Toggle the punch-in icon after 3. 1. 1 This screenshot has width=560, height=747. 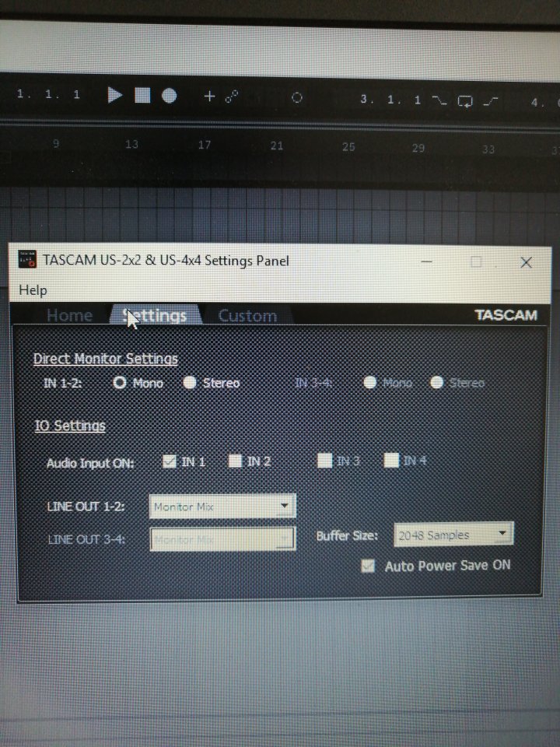pyautogui.click(x=439, y=100)
